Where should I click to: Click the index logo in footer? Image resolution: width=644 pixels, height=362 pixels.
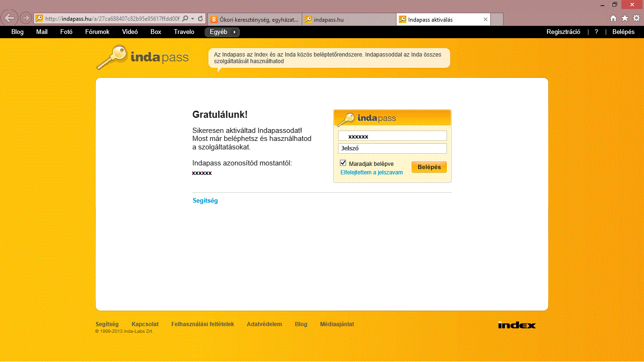(517, 325)
